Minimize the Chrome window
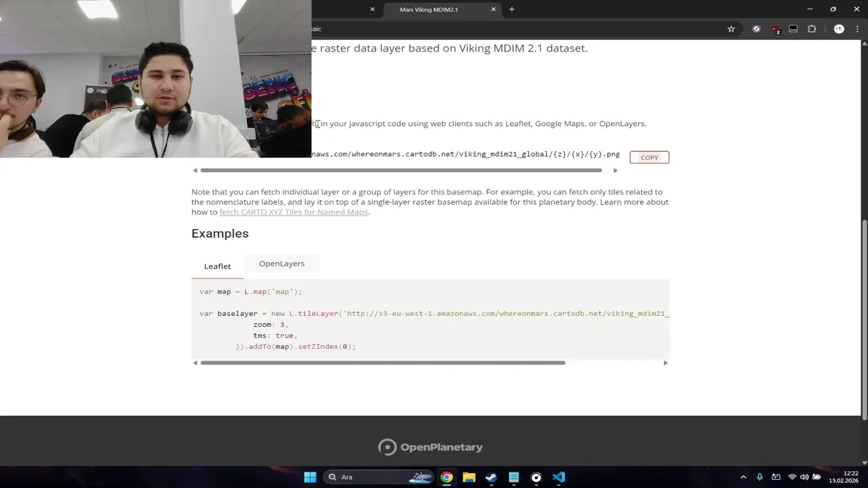The image size is (868, 488). [x=810, y=9]
